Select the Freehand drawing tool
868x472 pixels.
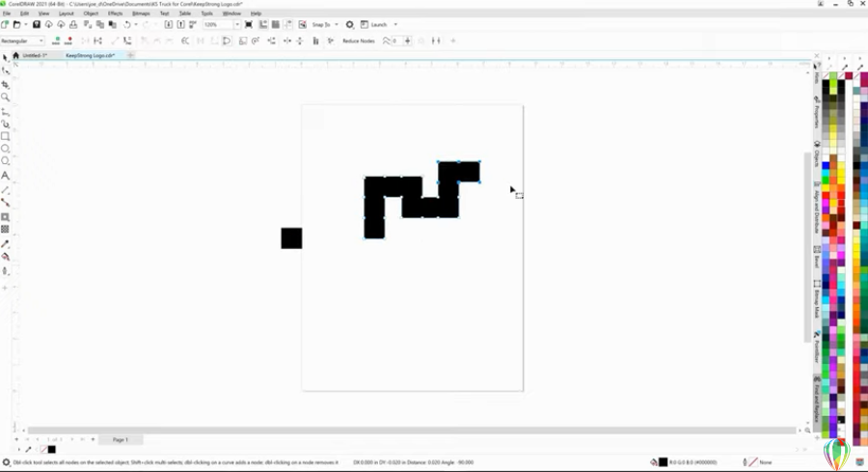(x=6, y=111)
